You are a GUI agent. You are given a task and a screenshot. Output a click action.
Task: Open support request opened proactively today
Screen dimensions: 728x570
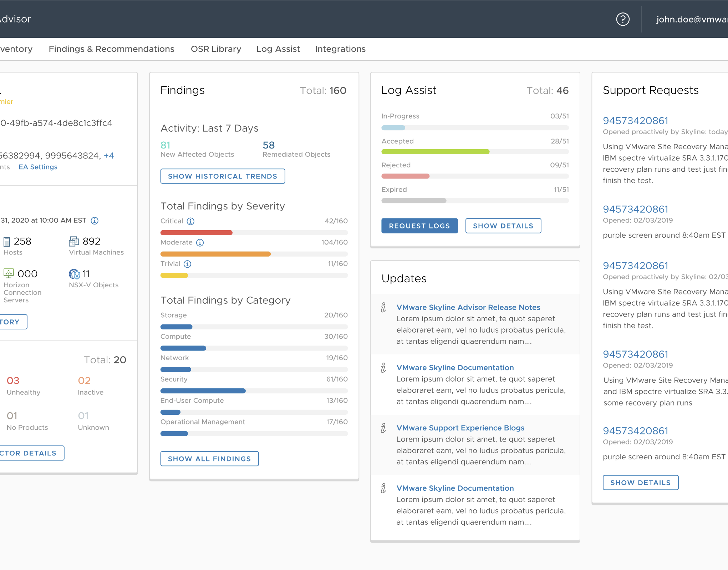pos(635,121)
